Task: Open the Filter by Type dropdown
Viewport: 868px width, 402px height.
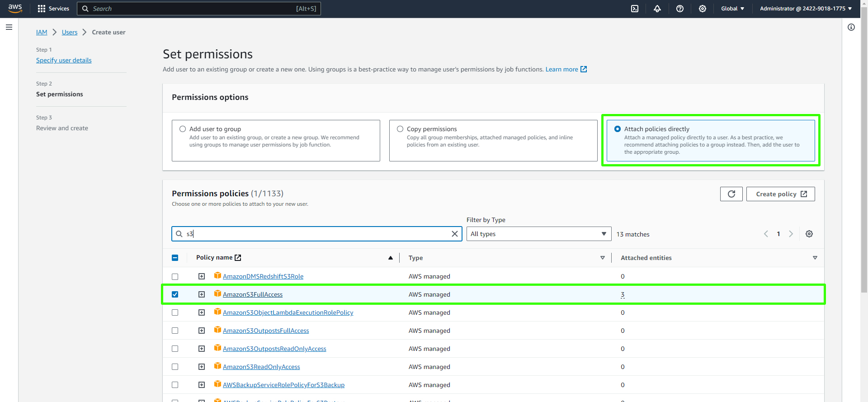Action: [x=539, y=234]
